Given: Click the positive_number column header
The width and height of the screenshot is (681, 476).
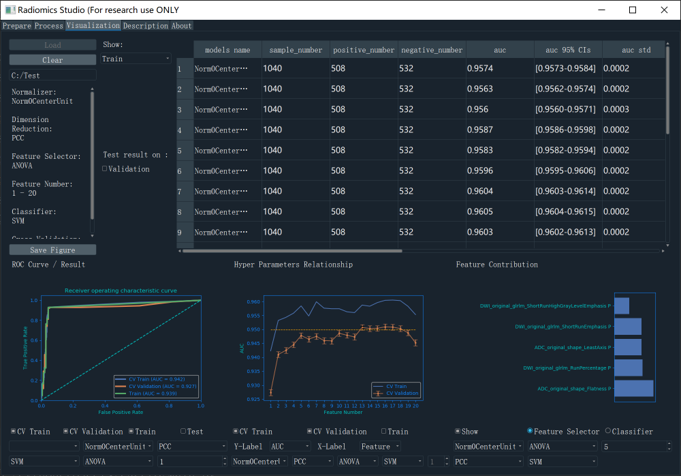Looking at the screenshot, I should point(364,50).
